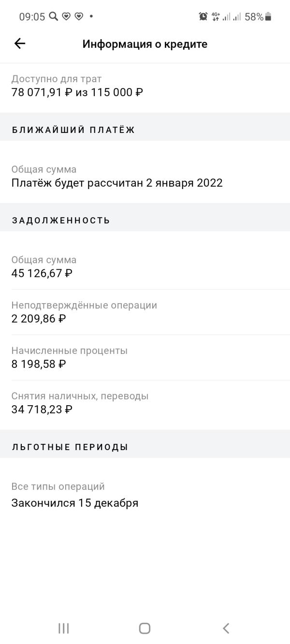Viewport: 290px width, 644px height.
Task: Tap the battery 58% indicator
Action: pos(258,16)
